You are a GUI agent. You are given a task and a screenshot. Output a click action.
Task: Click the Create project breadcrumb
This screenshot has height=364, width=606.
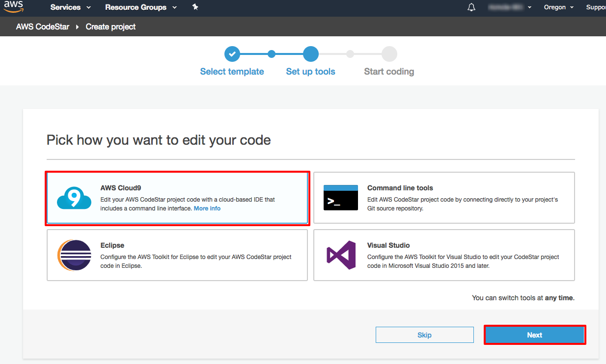pos(110,26)
